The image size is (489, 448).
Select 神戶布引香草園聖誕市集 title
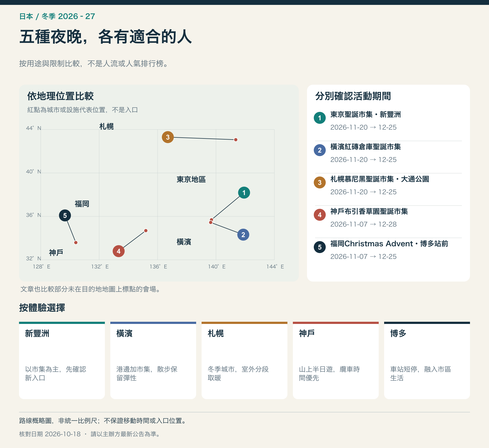tap(369, 212)
